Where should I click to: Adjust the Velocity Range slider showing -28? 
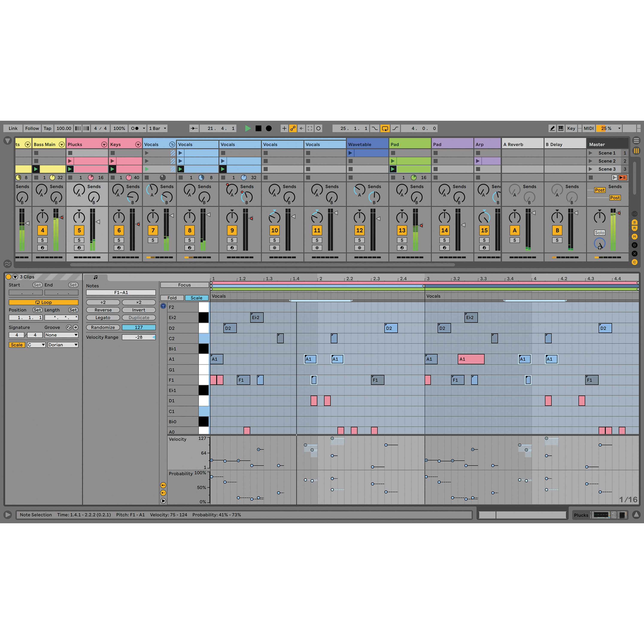[x=139, y=337]
